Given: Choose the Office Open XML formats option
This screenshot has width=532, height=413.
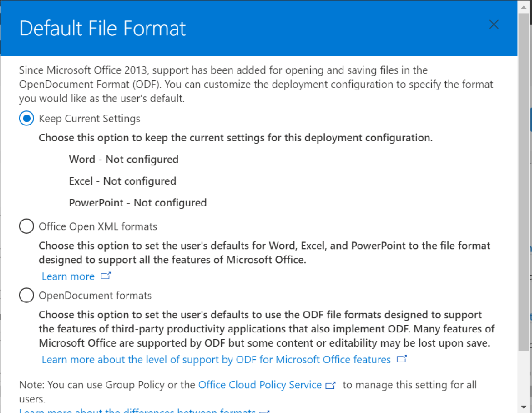Looking at the screenshot, I should tap(26, 226).
